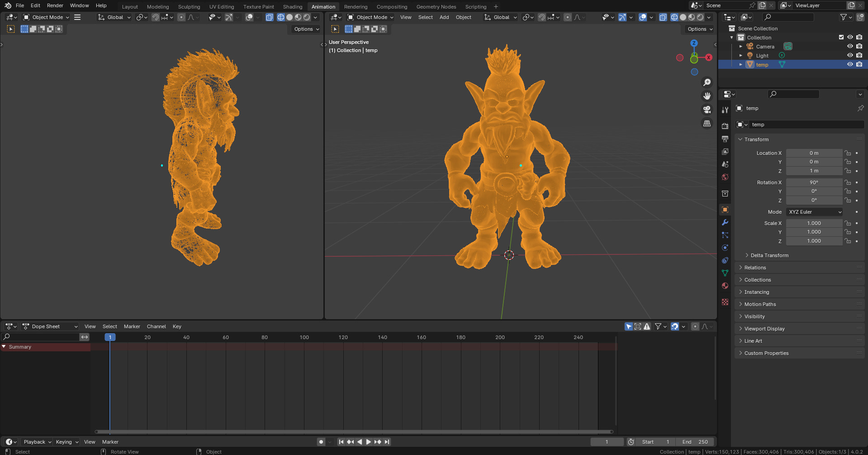
Task: Open the Material properties tab
Action: pos(725,286)
